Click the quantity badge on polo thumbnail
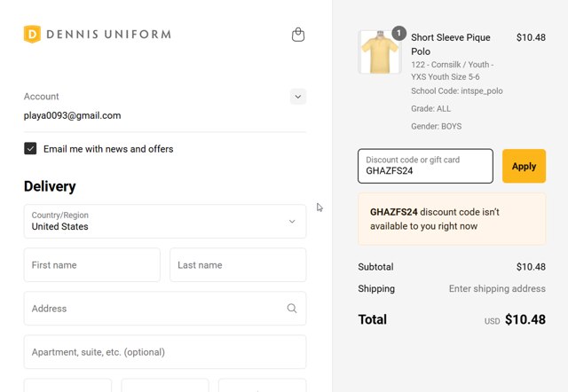 pos(398,34)
